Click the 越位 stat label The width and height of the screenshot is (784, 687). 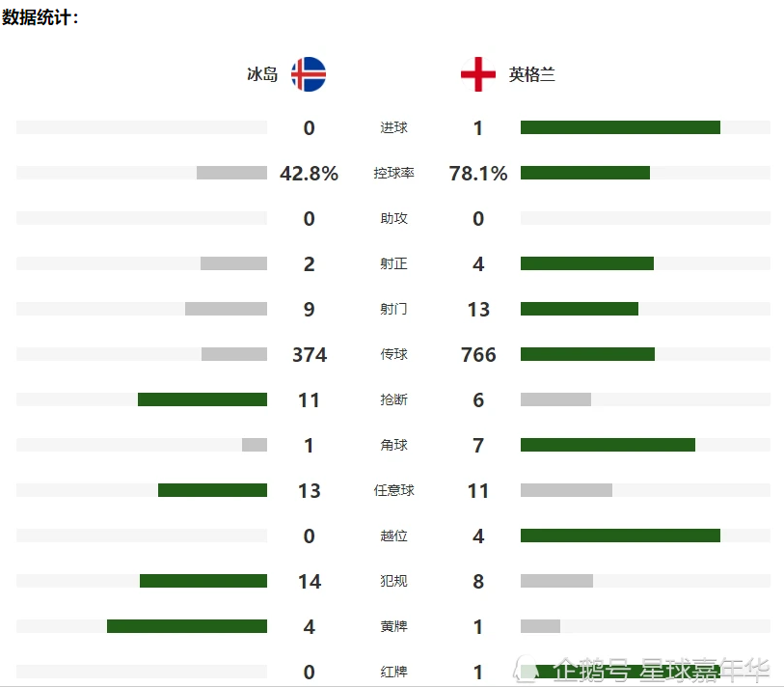click(x=393, y=536)
